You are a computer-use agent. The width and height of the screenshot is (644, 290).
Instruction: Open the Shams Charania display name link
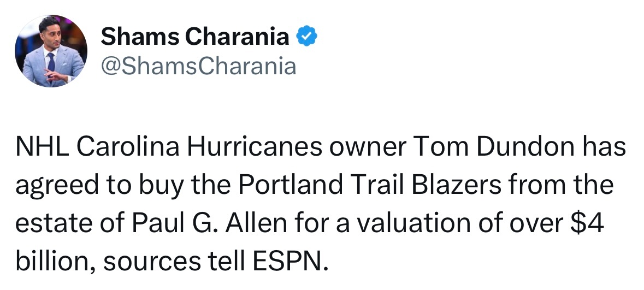pos(195,37)
